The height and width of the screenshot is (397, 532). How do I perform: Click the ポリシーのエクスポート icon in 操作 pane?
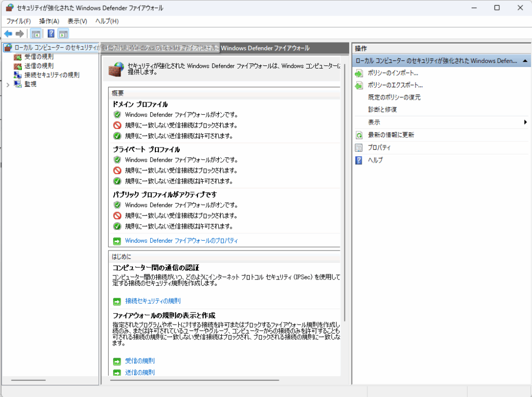point(359,86)
